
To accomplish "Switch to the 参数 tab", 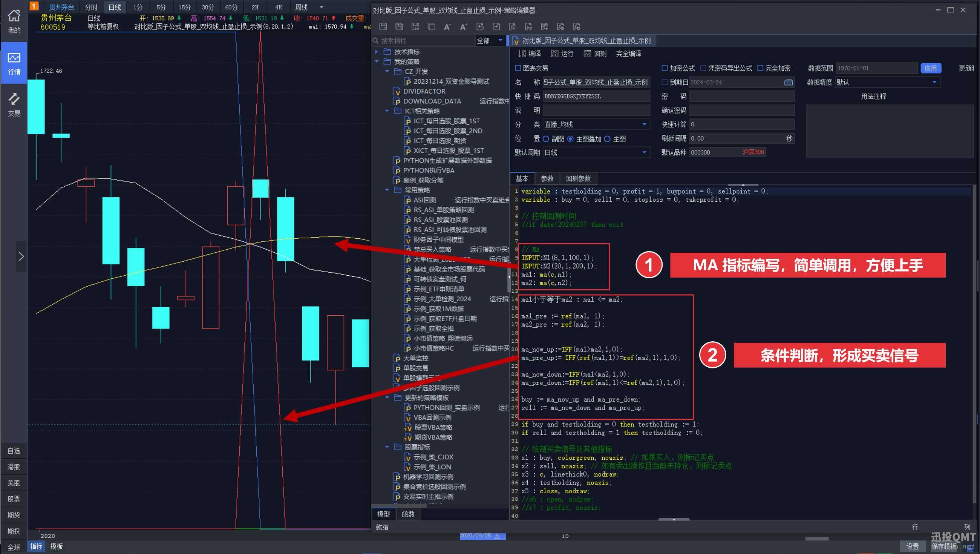I will [547, 179].
